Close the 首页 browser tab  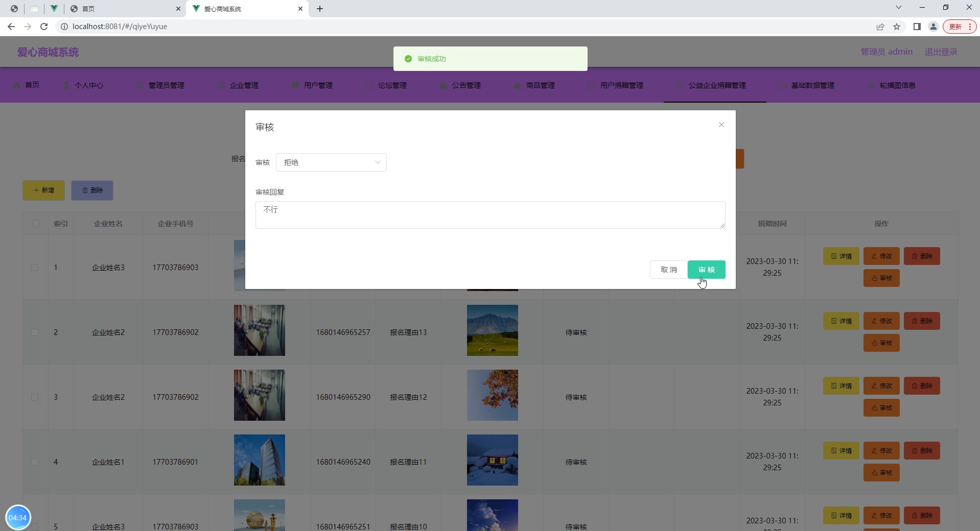click(178, 9)
